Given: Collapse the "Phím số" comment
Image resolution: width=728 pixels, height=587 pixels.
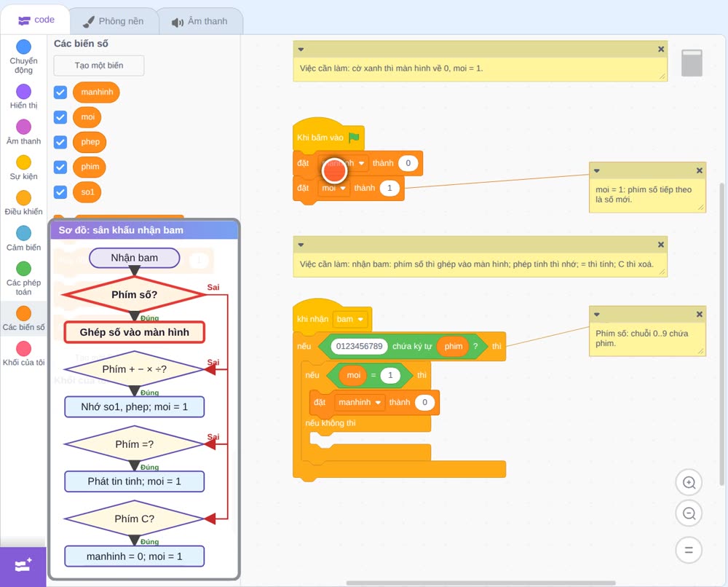Looking at the screenshot, I should [597, 315].
